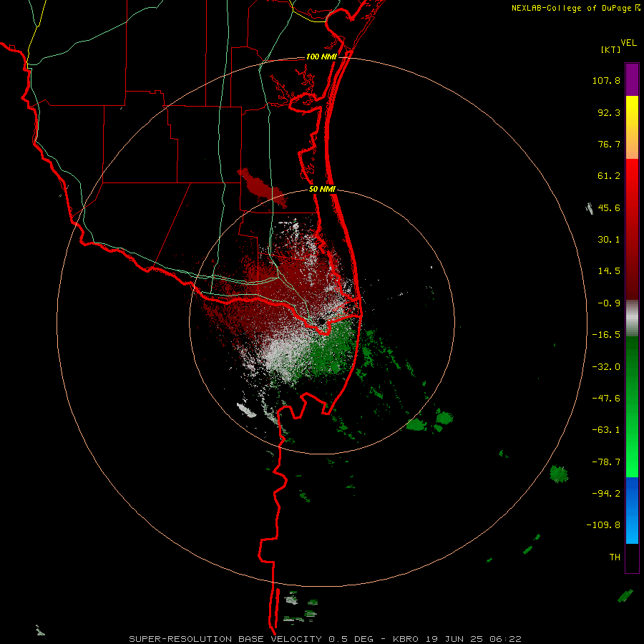This screenshot has height=644, width=644.
Task: Click the -78.7 legend value
Action: tap(606, 462)
